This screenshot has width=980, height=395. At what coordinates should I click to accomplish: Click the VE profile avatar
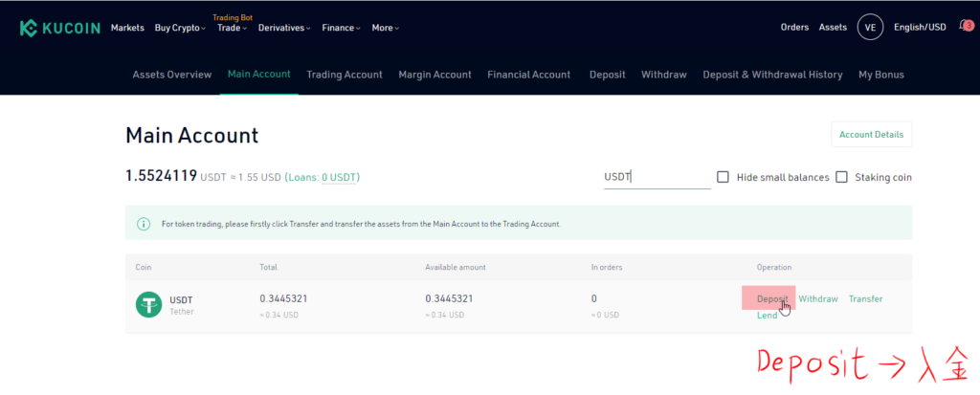(x=870, y=28)
